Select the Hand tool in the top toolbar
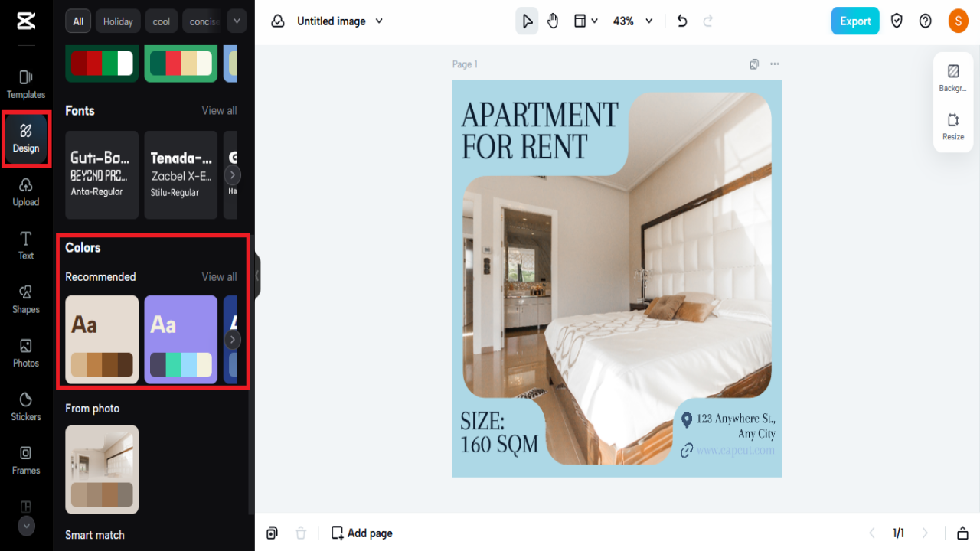The height and width of the screenshot is (551, 980). point(553,21)
